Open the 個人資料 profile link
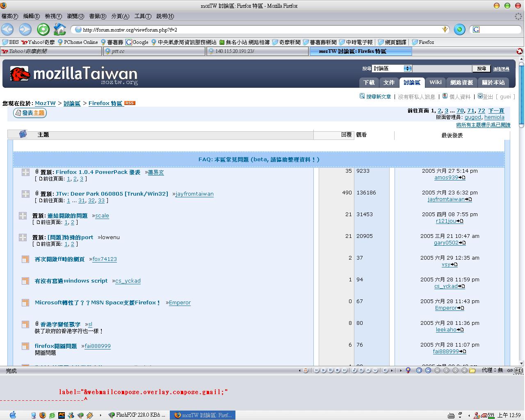525x420 pixels. point(460,96)
